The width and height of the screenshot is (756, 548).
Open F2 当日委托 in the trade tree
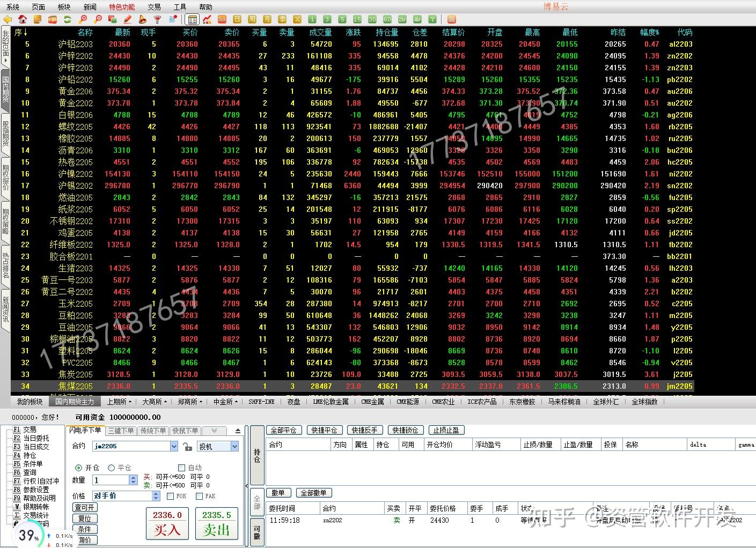pos(31,438)
